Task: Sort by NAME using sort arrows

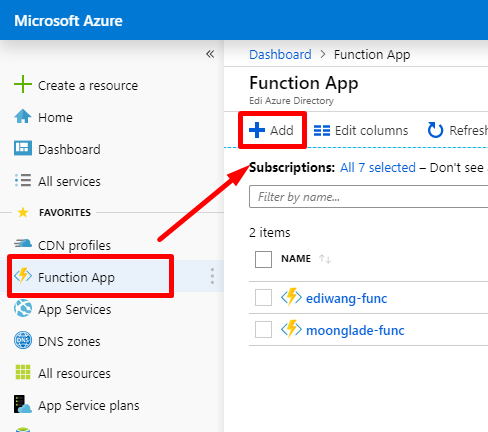Action: 325,259
